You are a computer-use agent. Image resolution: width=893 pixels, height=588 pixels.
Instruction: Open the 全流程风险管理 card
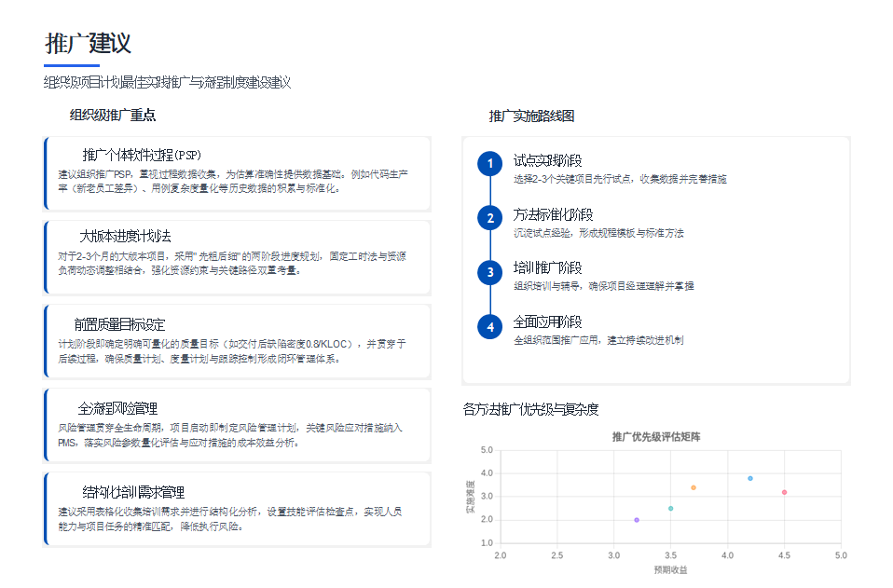236,425
